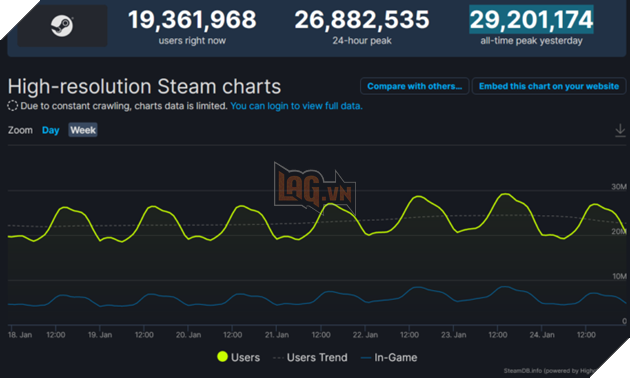Click the SteamDB.info credits text

pyautogui.click(x=550, y=370)
